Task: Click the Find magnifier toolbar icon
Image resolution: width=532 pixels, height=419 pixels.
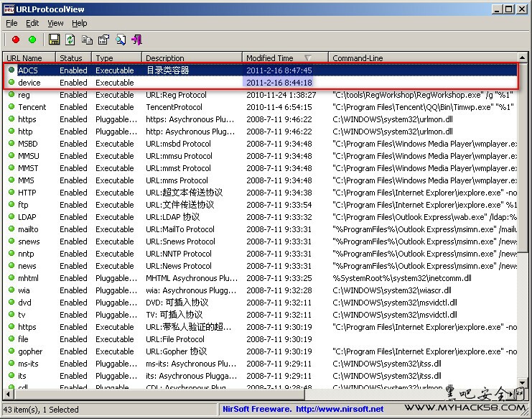Action: pos(120,40)
